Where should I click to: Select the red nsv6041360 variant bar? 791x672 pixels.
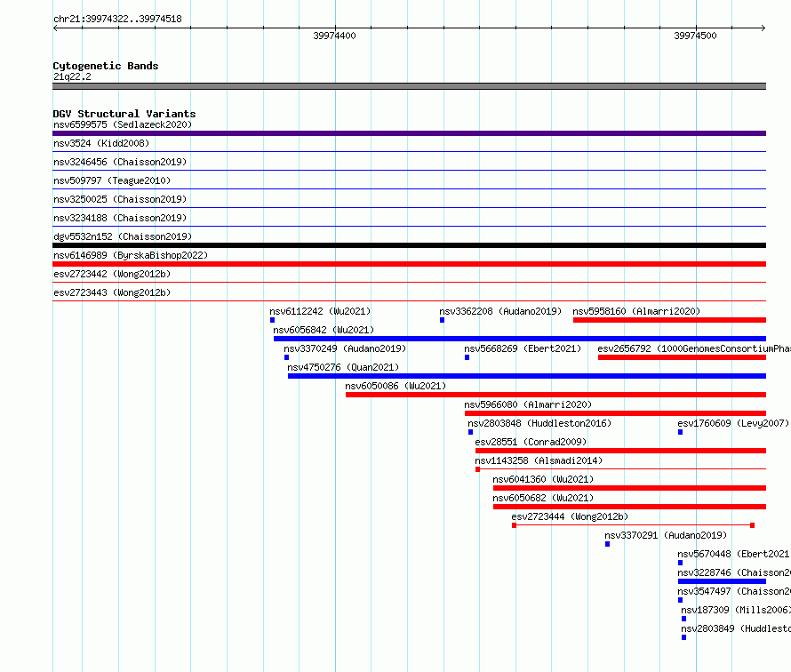[629, 488]
